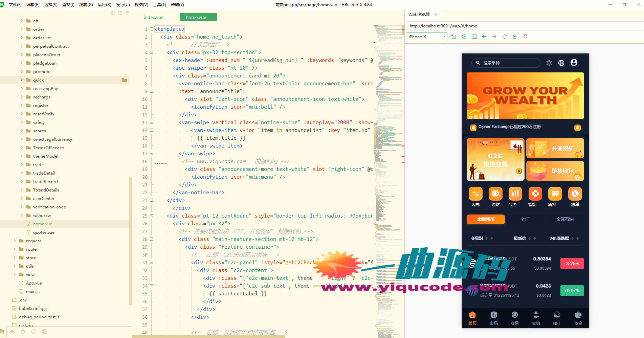
Task: Refresh the Web browser preview page
Action: click(x=504, y=37)
